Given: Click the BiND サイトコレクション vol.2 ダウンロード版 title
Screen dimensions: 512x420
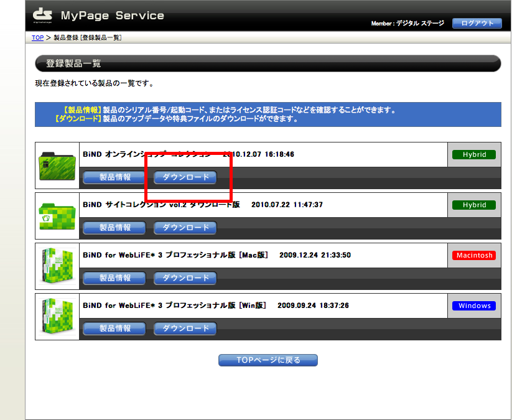Looking at the screenshot, I should click(161, 205).
